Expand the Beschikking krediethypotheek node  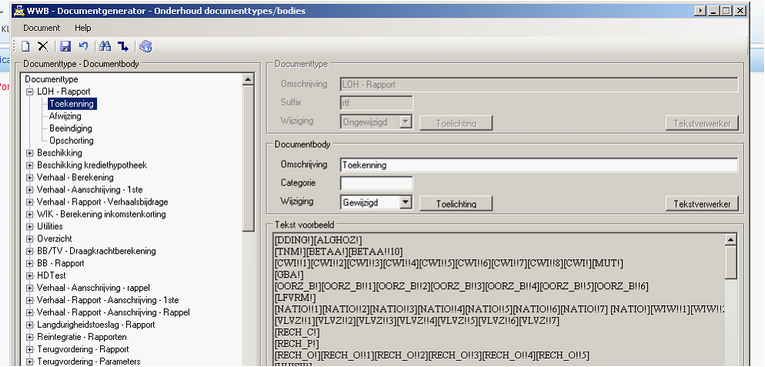[x=30, y=165]
